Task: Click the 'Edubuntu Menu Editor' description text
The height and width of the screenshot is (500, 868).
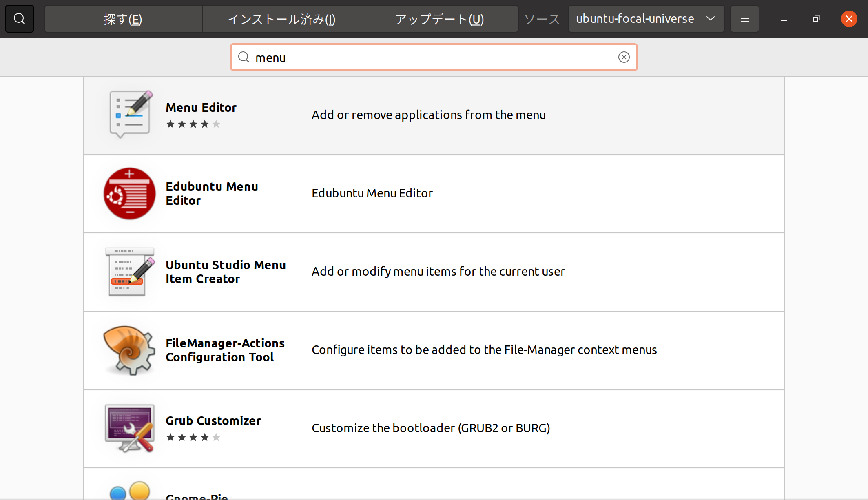Action: (x=372, y=193)
